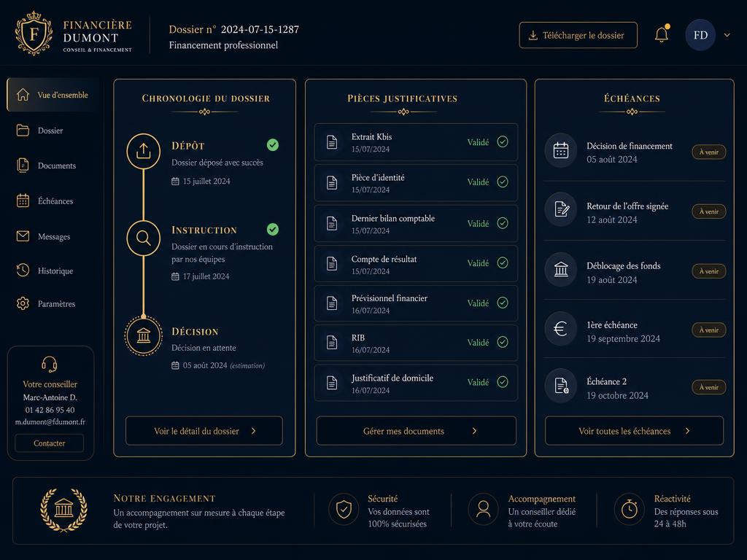
Task: Open Historique in sidebar
Action: (44, 271)
